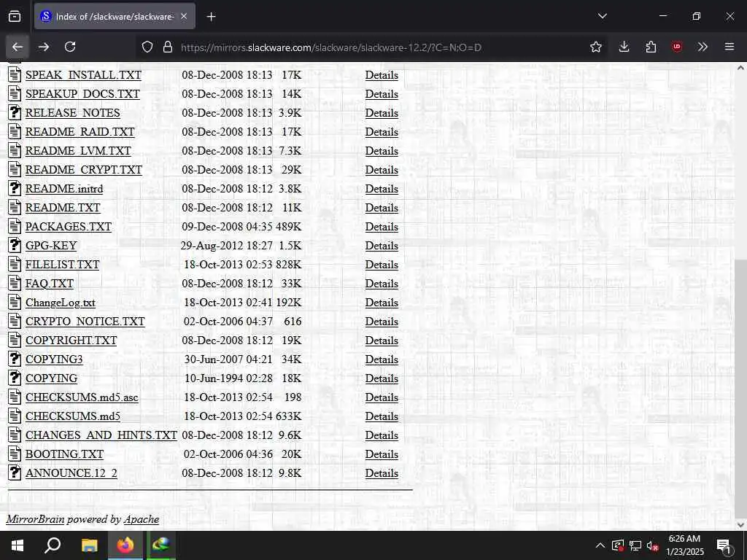Click the browser back arrow
The width and height of the screenshot is (747, 560).
(18, 47)
